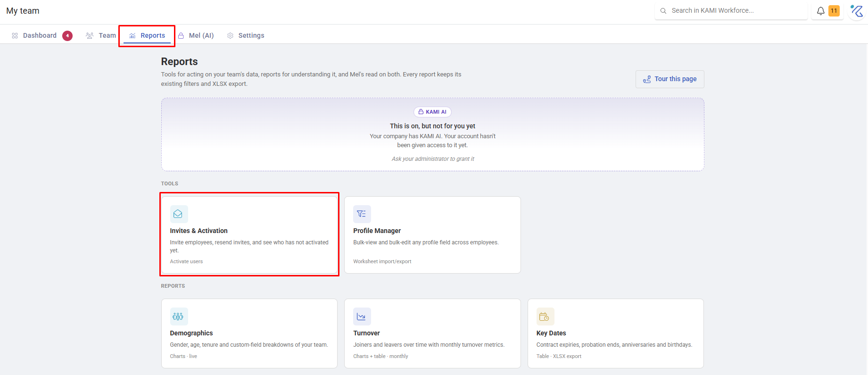Click the search magnifier icon

point(663,11)
